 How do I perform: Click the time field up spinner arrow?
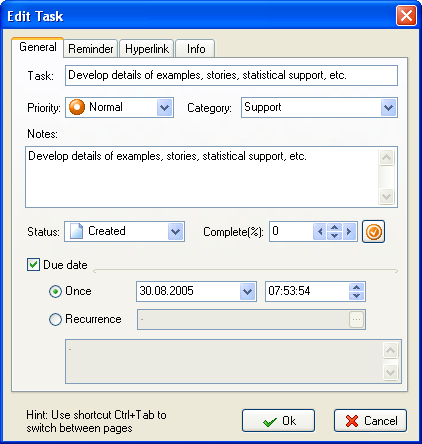click(x=356, y=287)
